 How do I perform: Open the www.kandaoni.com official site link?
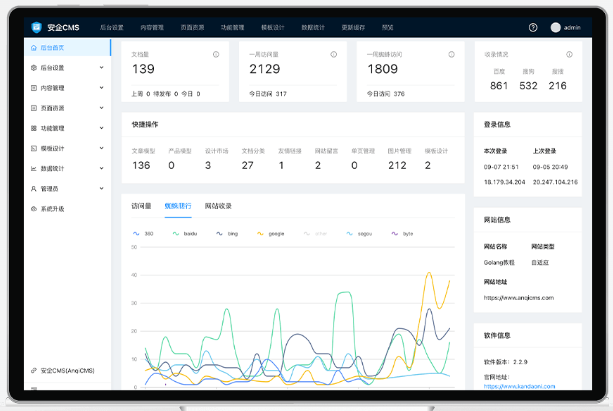[520, 386]
